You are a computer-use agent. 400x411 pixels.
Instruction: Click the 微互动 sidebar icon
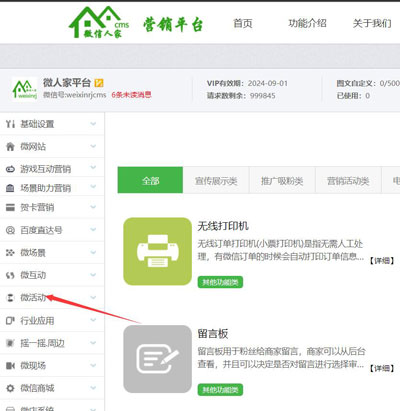pyautogui.click(x=10, y=275)
